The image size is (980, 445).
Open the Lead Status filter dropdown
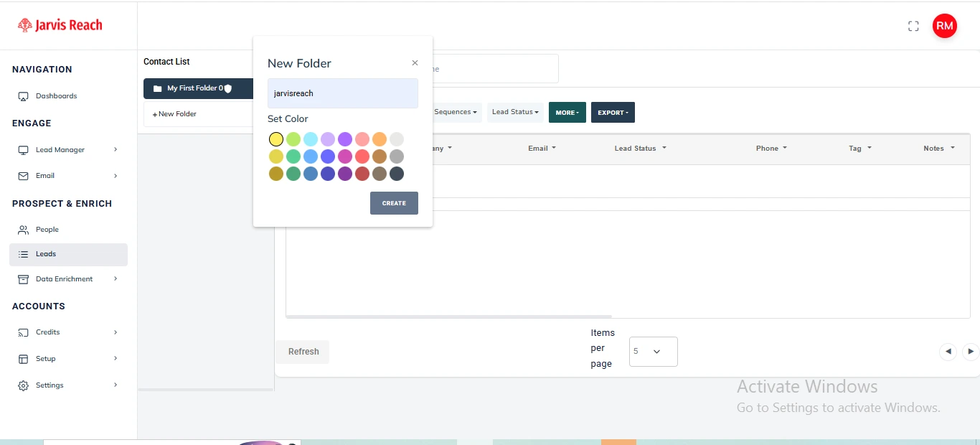click(515, 112)
